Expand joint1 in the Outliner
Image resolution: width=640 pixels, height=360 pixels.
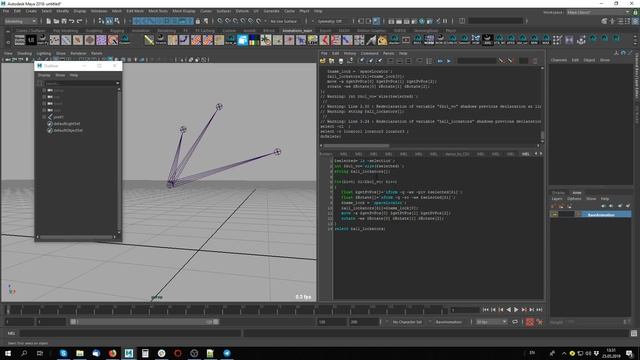point(44,117)
